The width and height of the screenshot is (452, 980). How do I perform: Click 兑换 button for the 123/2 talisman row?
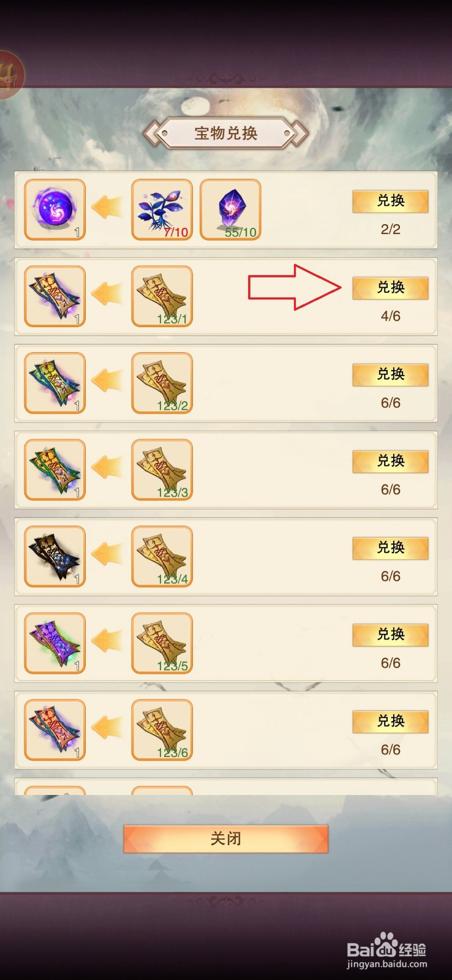point(390,374)
